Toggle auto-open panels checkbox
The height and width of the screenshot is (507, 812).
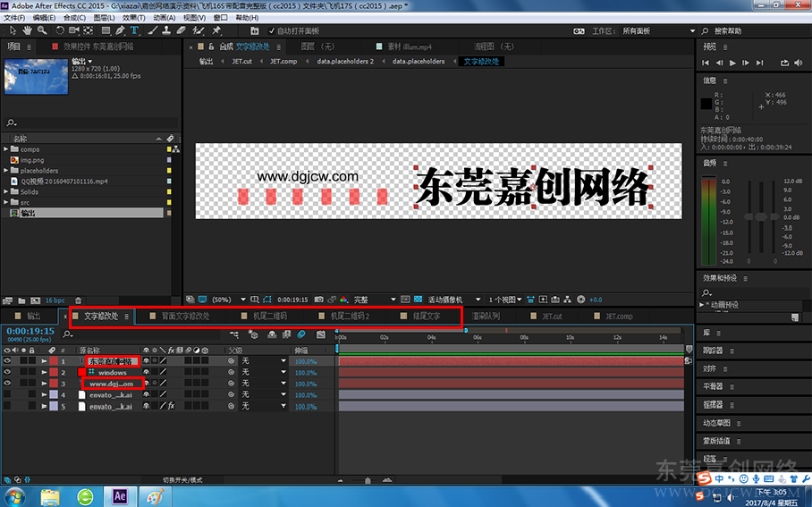point(271,31)
